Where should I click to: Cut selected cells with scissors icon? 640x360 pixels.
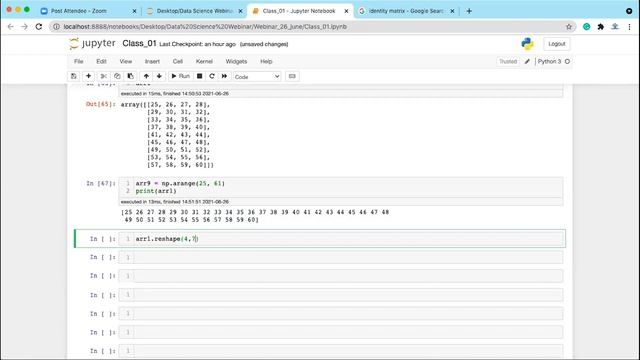pos(104,76)
